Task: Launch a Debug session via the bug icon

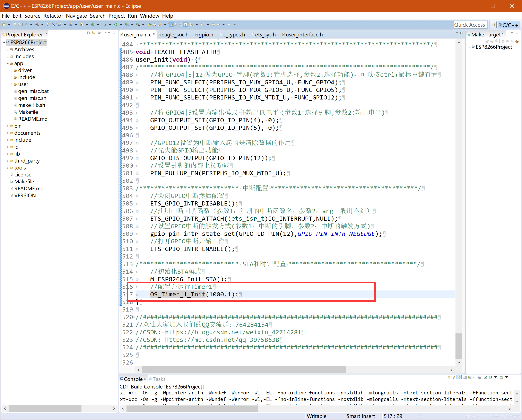Action: pyautogui.click(x=105, y=25)
